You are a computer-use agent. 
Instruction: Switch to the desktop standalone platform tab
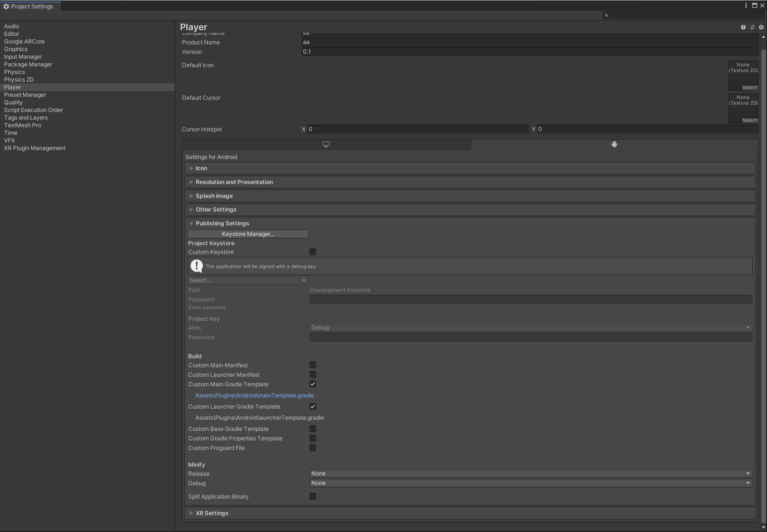tap(326, 144)
